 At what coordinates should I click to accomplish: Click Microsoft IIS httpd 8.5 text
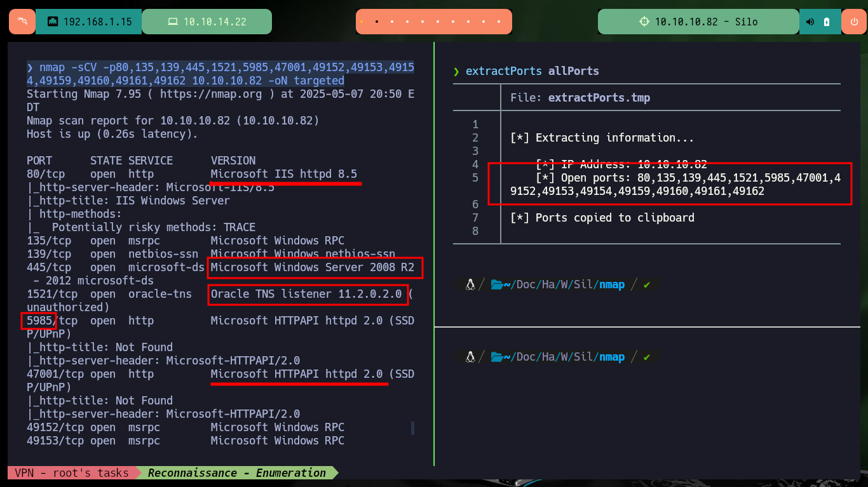(x=284, y=174)
